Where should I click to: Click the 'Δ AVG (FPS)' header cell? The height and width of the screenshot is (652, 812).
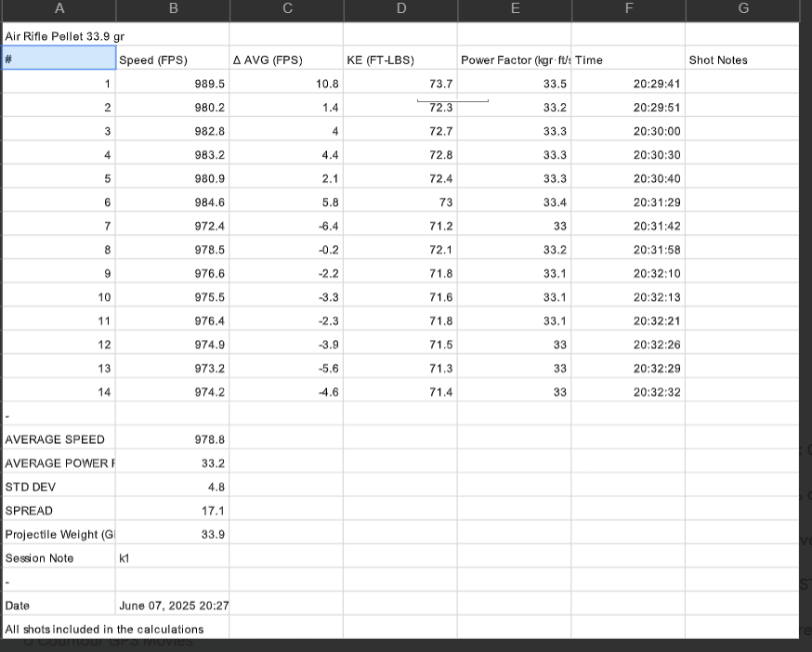click(287, 59)
